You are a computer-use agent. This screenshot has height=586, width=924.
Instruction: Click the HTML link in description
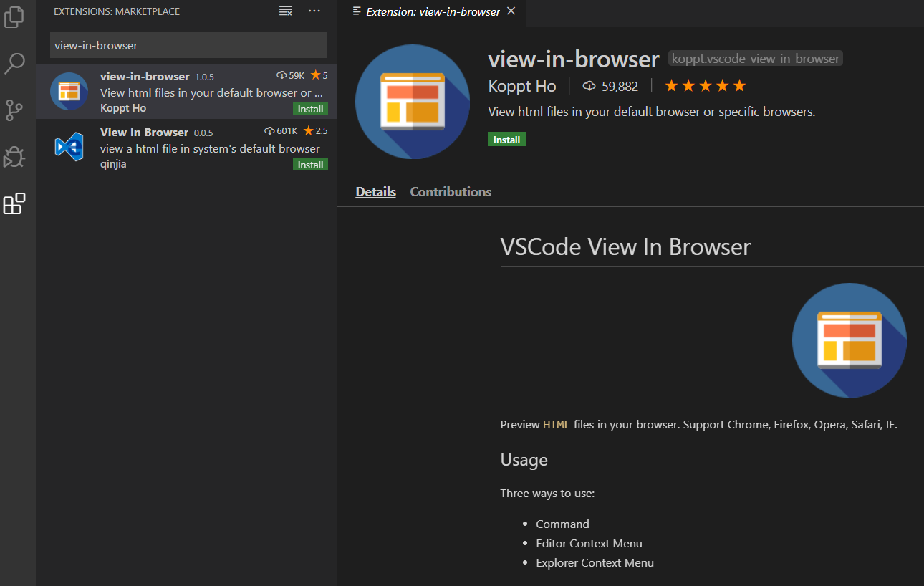[557, 424]
